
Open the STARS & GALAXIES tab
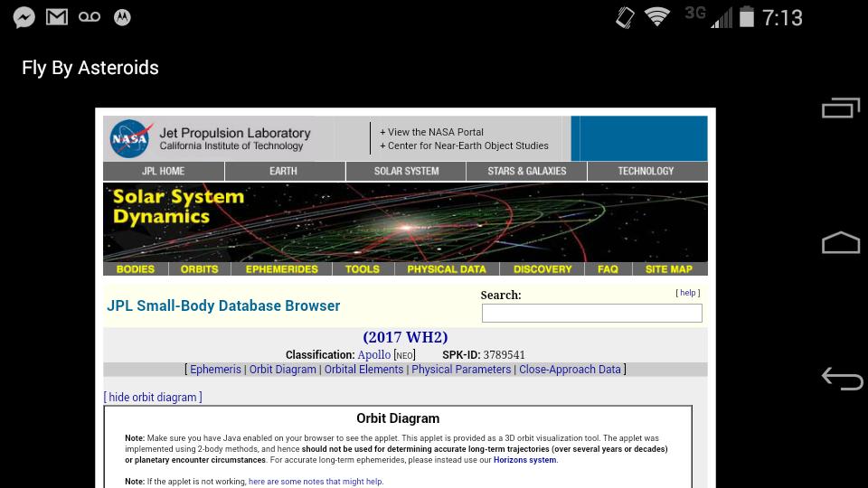[526, 171]
